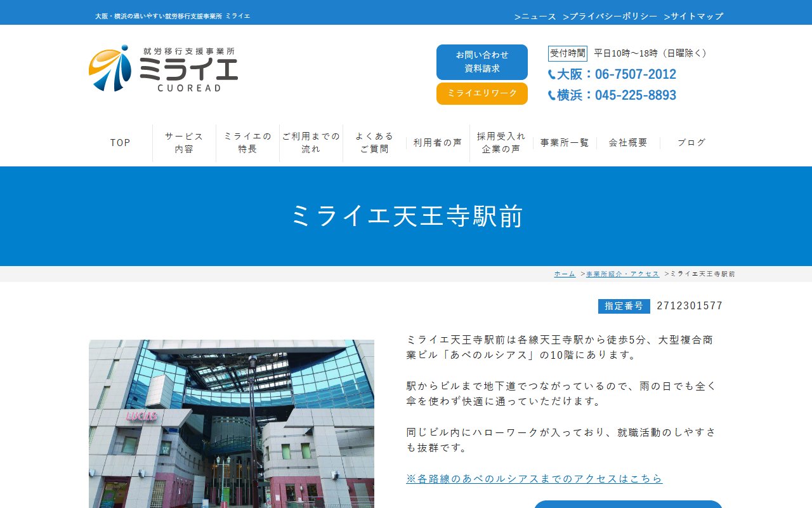The width and height of the screenshot is (812, 508).
Task: Open 会社概要 menu item
Action: [x=628, y=143]
